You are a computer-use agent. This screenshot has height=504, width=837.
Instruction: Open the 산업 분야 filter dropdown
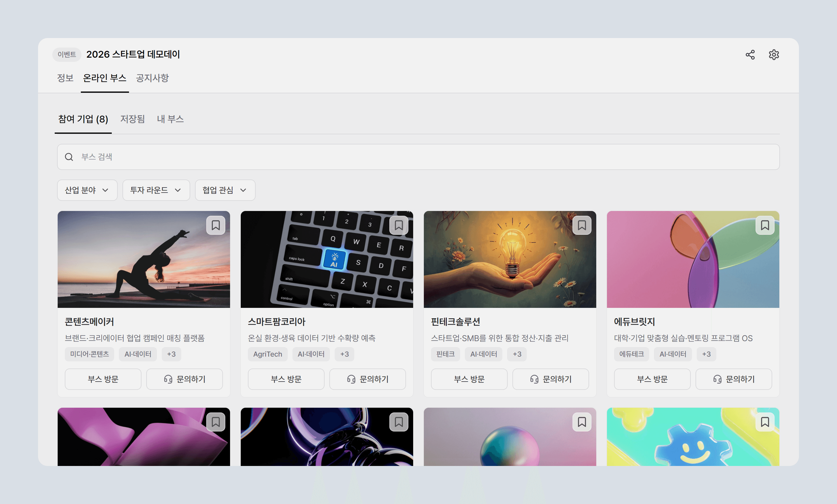pyautogui.click(x=87, y=190)
